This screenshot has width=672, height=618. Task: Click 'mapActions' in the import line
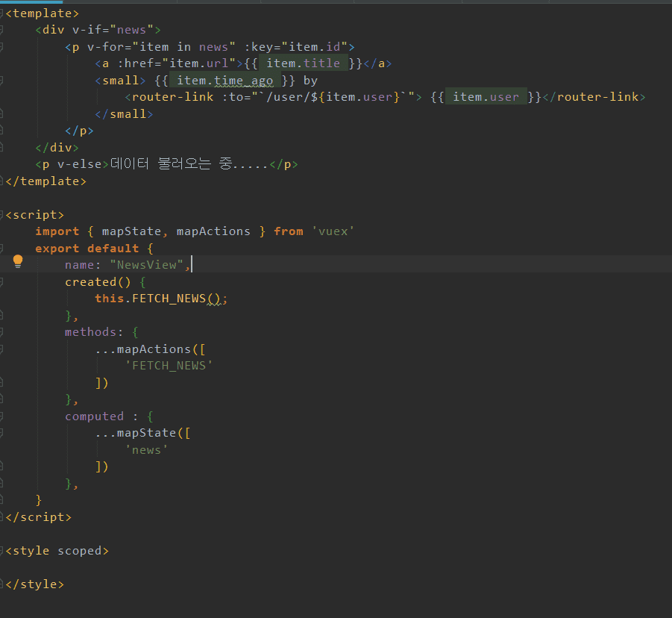213,231
